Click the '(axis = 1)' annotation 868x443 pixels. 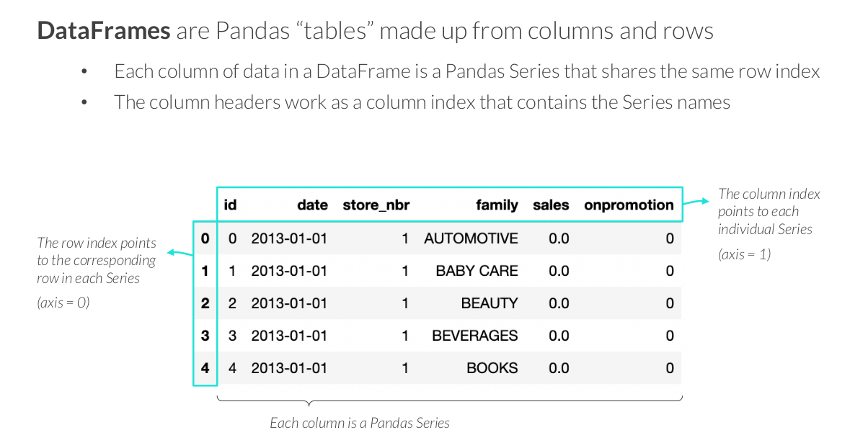tap(745, 254)
